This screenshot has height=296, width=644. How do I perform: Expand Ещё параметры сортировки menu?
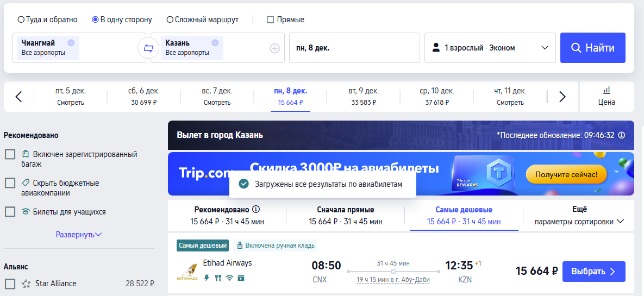(x=579, y=216)
